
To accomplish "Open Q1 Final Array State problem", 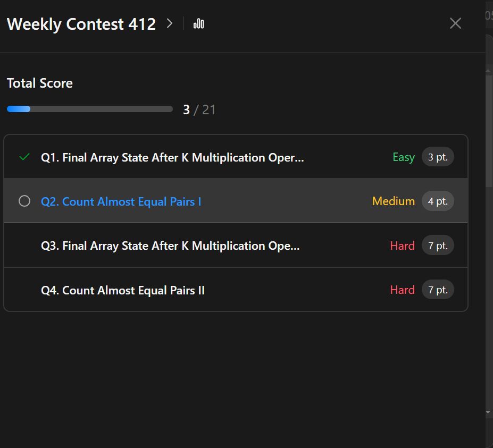I will point(172,157).
